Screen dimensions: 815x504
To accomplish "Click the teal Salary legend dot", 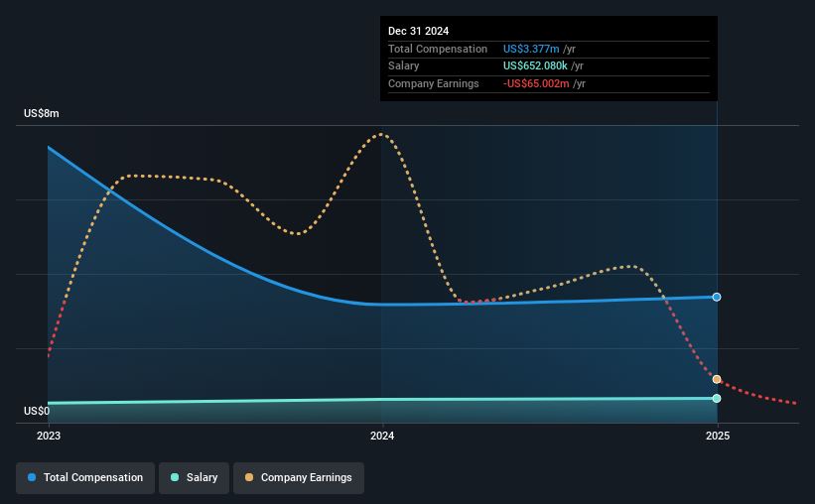I will (175, 477).
